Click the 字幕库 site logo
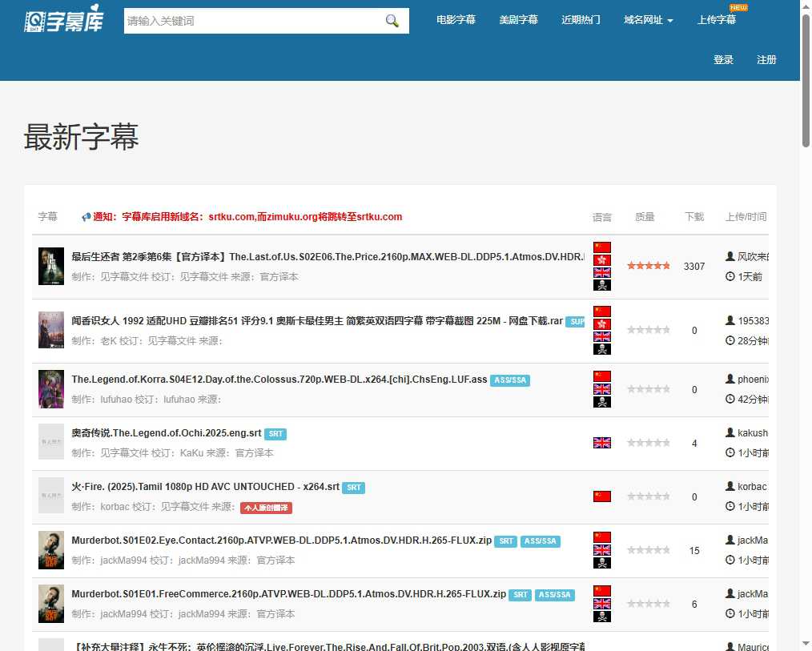Screen dimensions: 812x651 pos(64,21)
